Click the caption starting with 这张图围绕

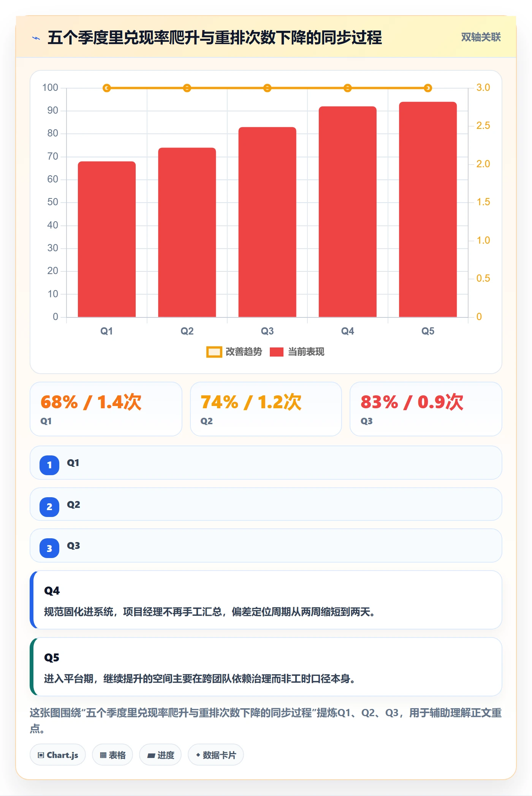266,721
